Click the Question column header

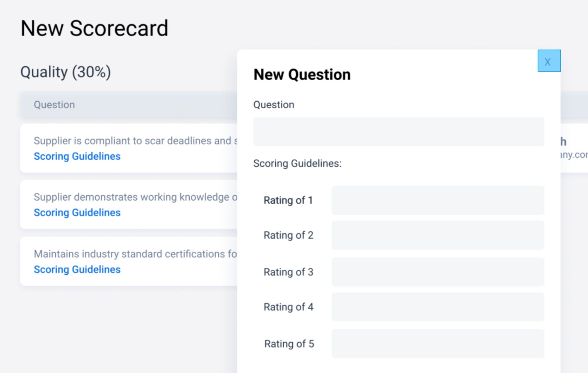tap(54, 105)
